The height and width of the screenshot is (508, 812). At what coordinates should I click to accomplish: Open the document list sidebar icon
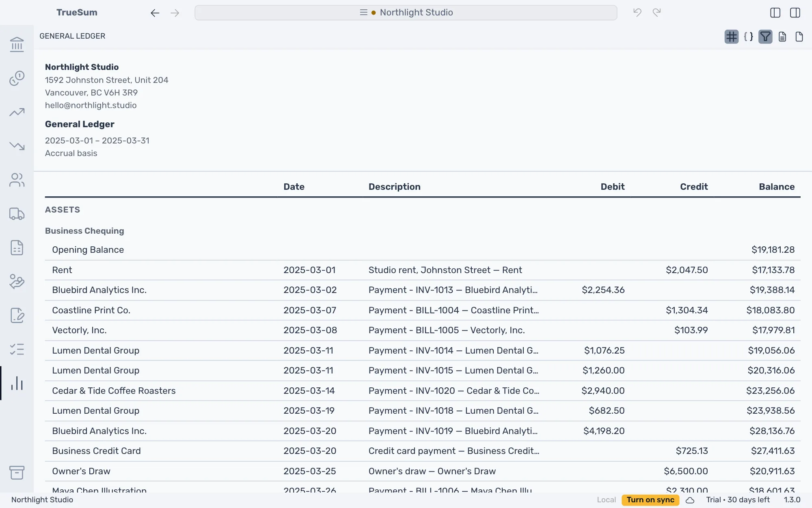tap(17, 247)
